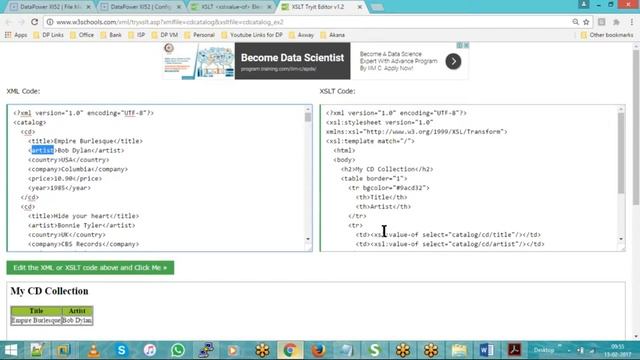Open Youtube Links for DP bookmark folder
The width and height of the screenshot is (640, 360).
click(x=252, y=35)
